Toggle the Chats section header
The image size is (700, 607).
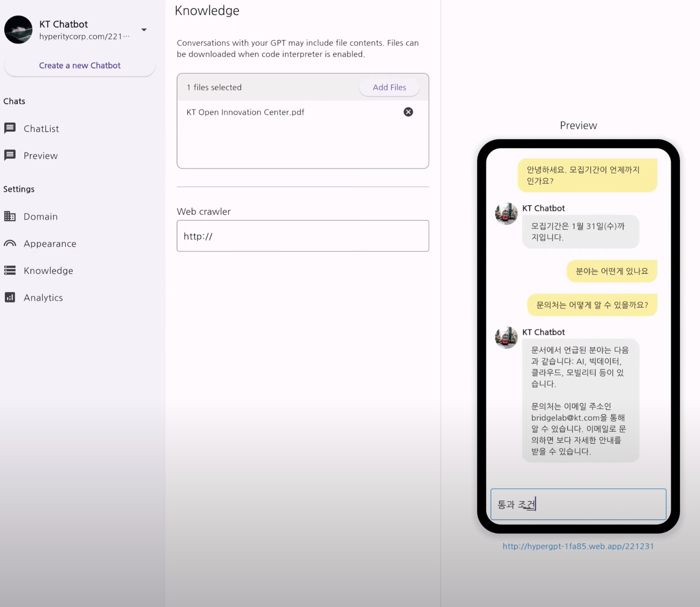tap(14, 101)
